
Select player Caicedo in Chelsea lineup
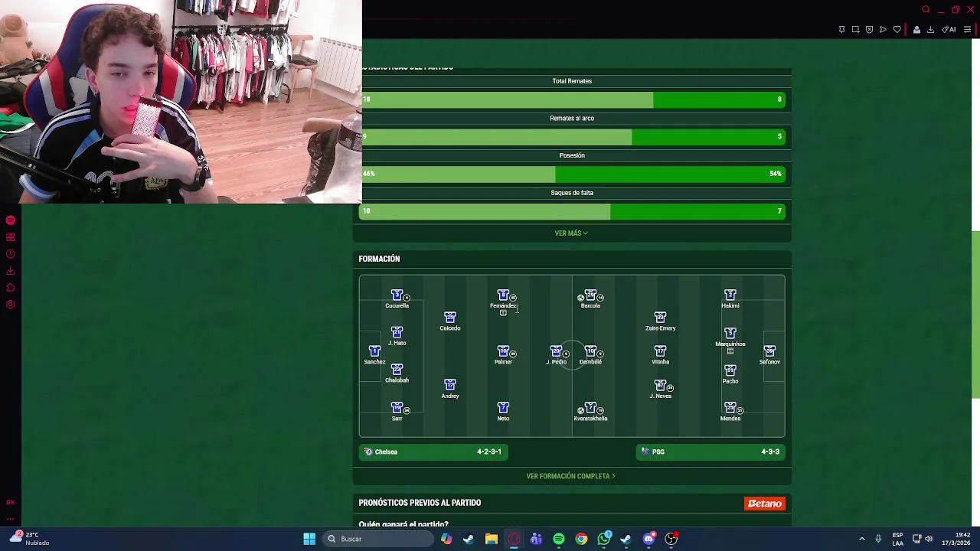450,321
